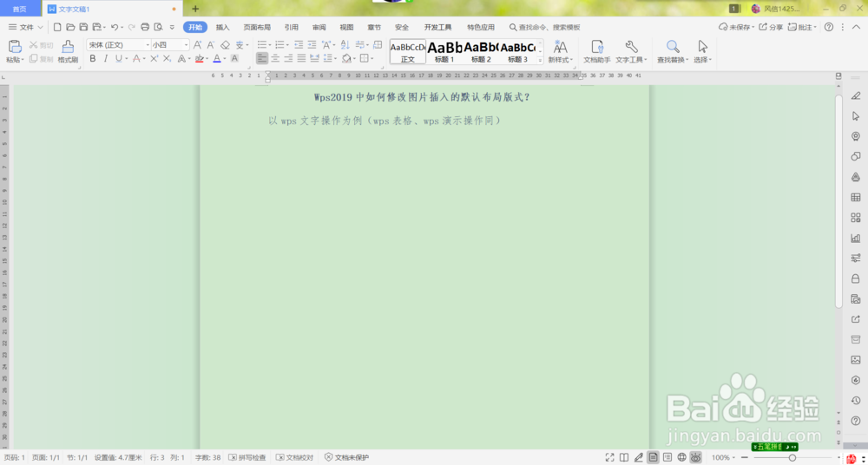This screenshot has width=868, height=465.
Task: Click the help question mark icon in ribbon
Action: [x=829, y=27]
